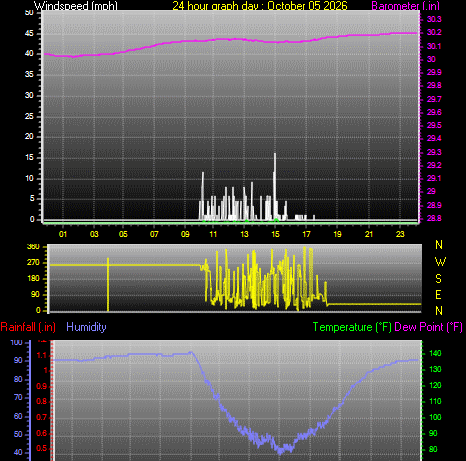Click wind direction axis value 270
Viewport: 466px width, 461px height.
pos(33,262)
